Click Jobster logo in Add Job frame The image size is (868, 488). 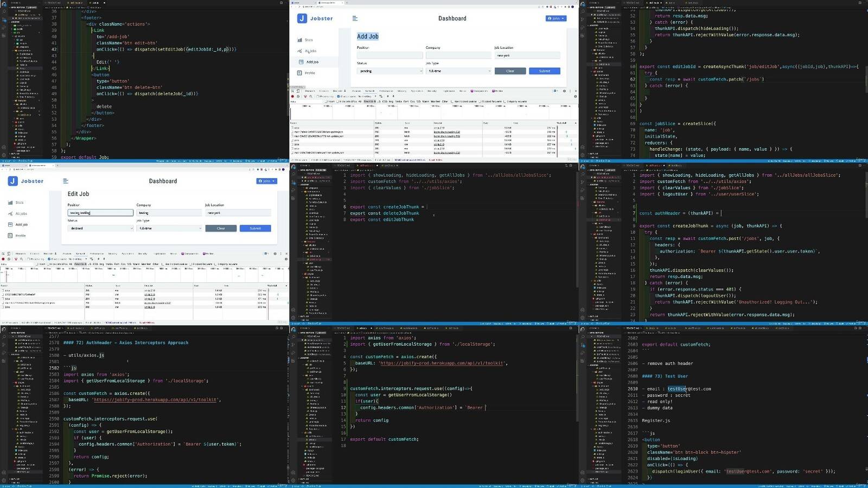[314, 18]
